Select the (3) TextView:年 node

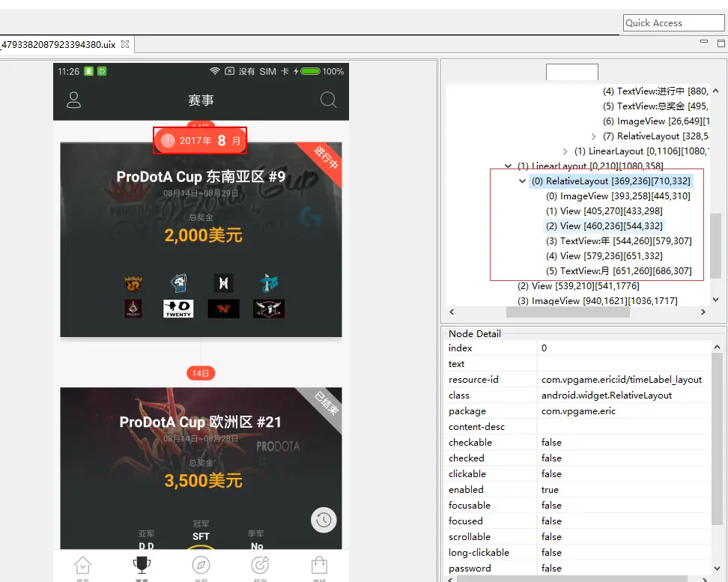619,241
